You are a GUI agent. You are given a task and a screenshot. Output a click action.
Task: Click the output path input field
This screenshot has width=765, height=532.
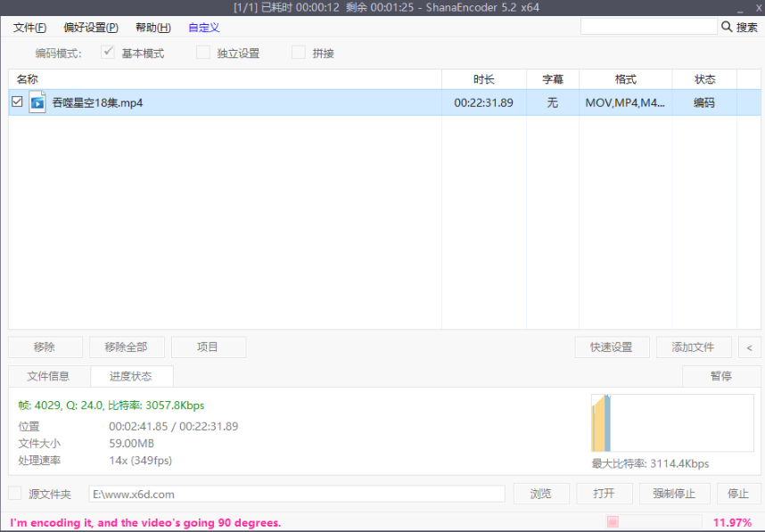(x=294, y=493)
